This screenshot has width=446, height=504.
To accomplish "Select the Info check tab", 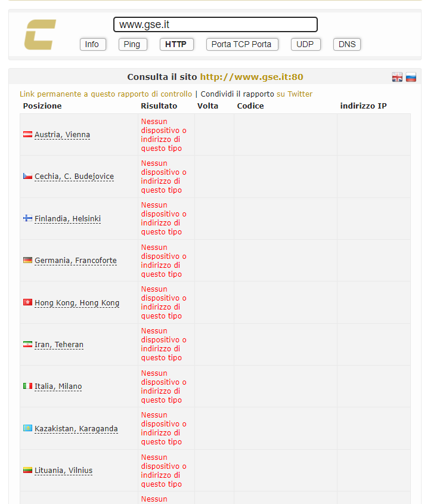I will [x=92, y=44].
